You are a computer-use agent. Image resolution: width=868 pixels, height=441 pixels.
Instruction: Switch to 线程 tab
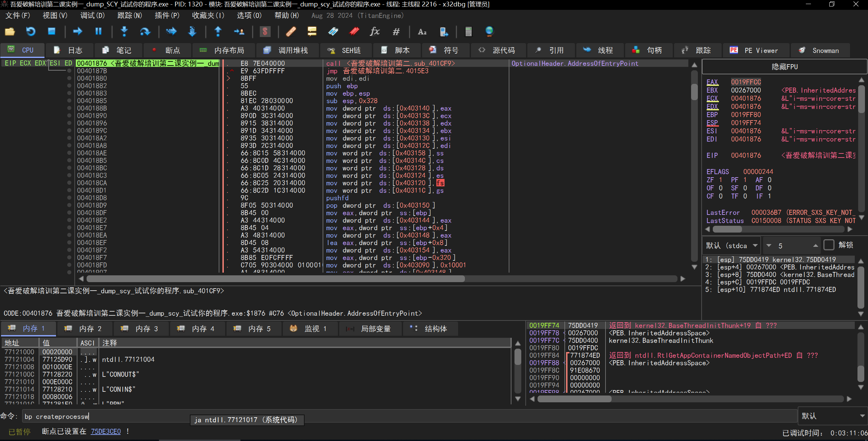pos(600,50)
